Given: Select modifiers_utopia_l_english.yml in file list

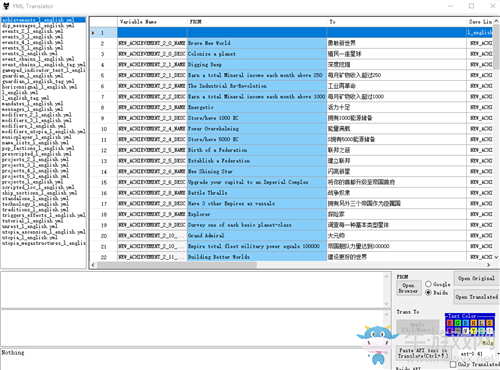Looking at the screenshot, I should [43, 131].
